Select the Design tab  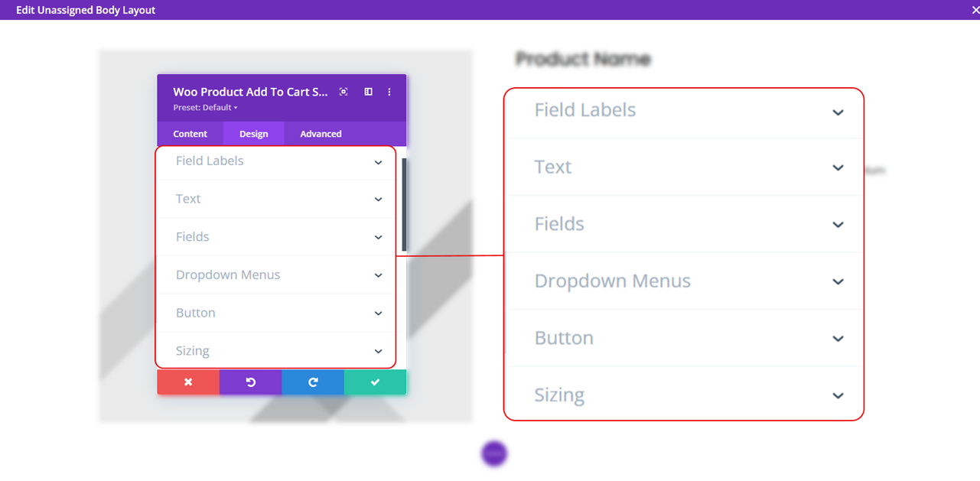[x=253, y=134]
